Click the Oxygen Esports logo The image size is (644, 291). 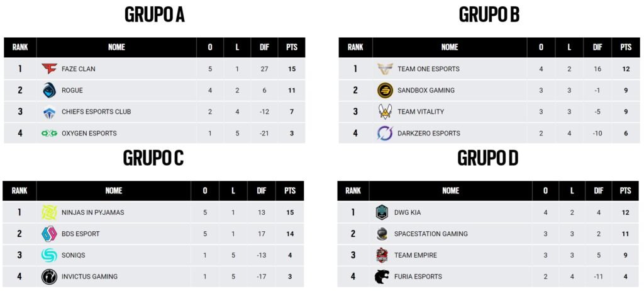pos(50,134)
